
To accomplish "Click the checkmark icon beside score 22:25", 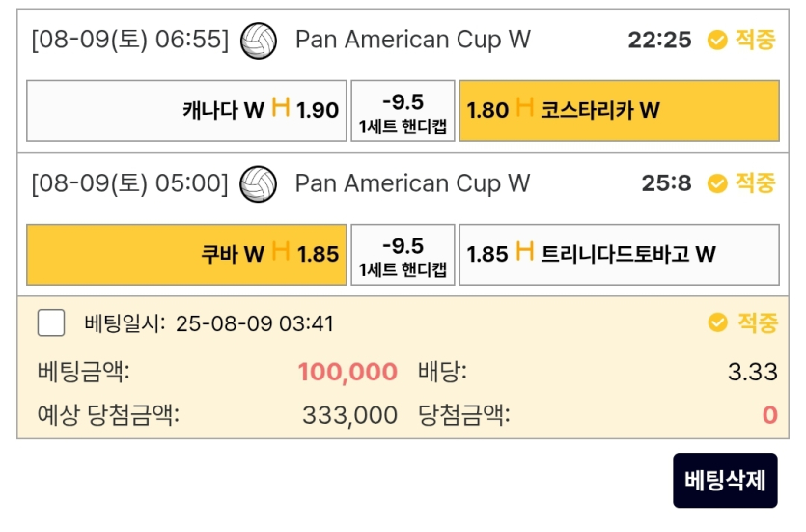I will pos(716,40).
